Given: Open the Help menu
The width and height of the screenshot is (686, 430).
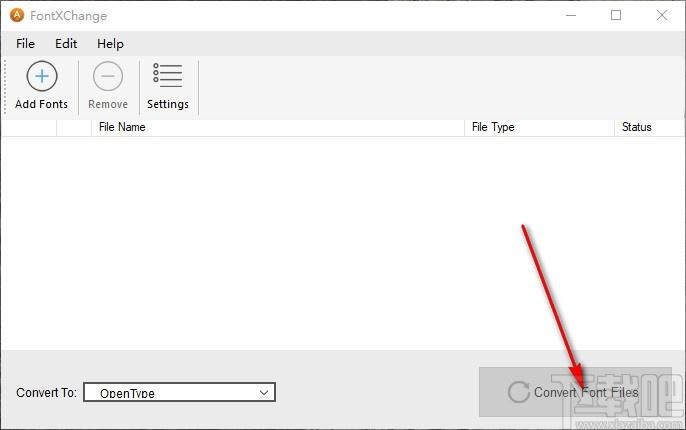Looking at the screenshot, I should 110,44.
